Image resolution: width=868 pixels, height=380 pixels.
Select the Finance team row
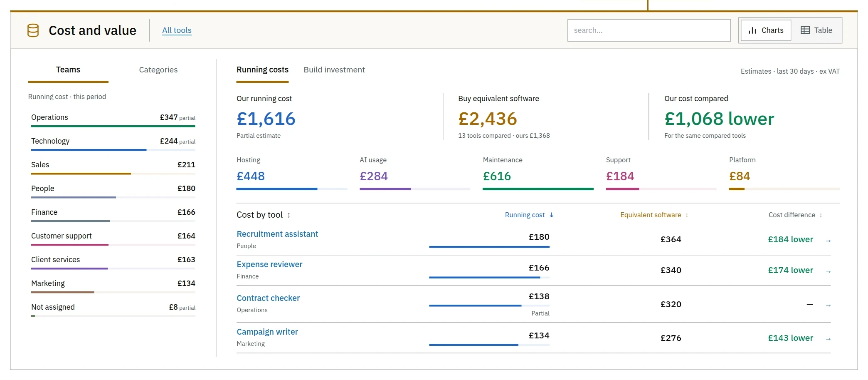(x=113, y=214)
